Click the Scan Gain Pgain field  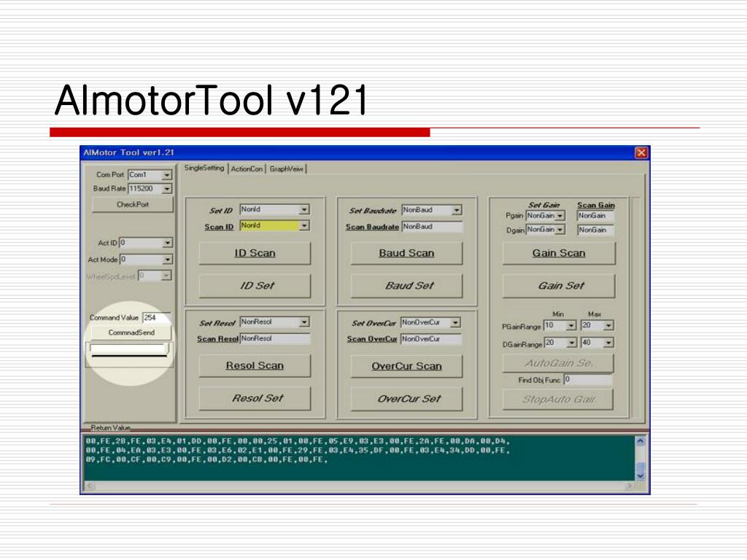tap(595, 216)
